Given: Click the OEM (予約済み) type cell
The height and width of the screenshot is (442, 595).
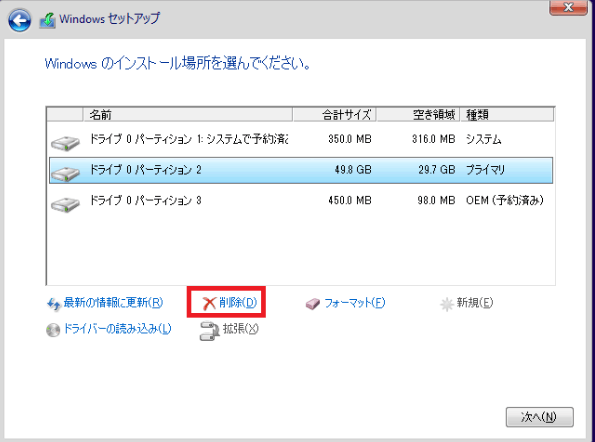Looking at the screenshot, I should [x=505, y=200].
